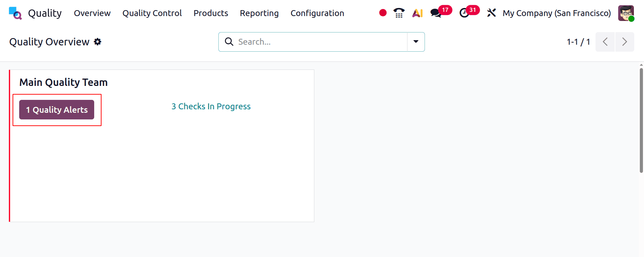Open the VoIP phone icon

(x=399, y=13)
